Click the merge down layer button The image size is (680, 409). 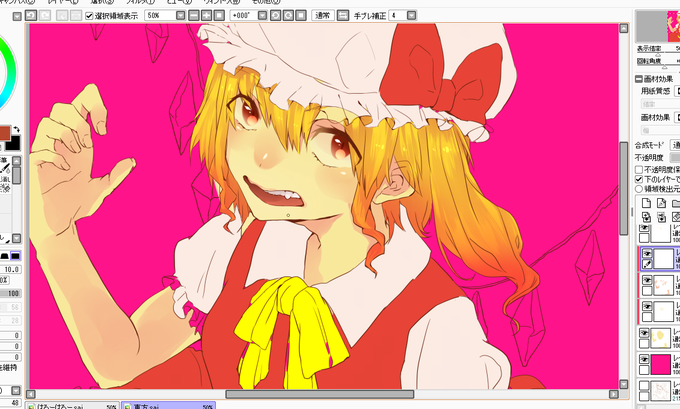click(x=661, y=217)
